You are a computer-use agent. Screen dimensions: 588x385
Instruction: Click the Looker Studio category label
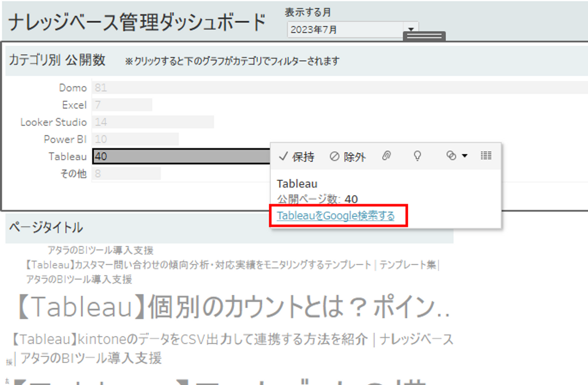(54, 123)
